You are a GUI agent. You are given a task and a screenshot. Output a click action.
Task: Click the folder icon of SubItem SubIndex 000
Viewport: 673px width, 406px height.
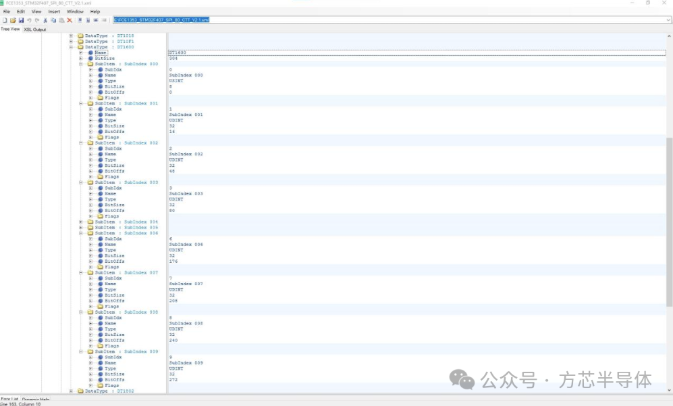click(90, 64)
